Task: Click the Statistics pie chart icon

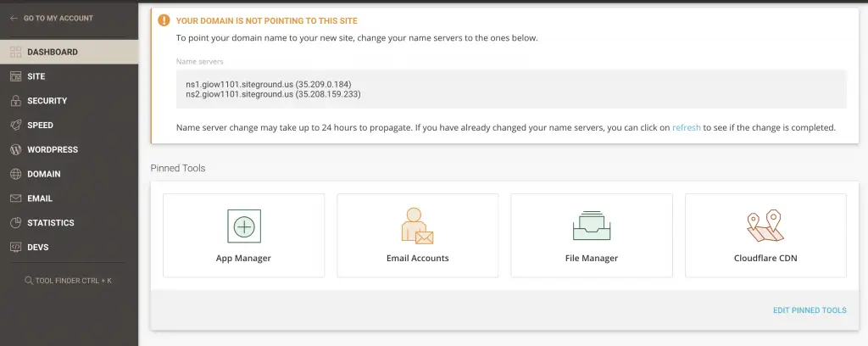Action: click(x=14, y=223)
